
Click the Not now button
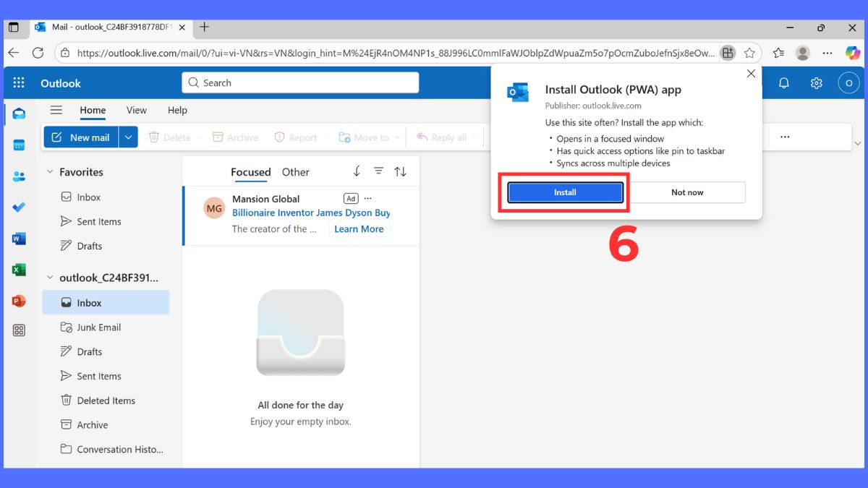(687, 192)
